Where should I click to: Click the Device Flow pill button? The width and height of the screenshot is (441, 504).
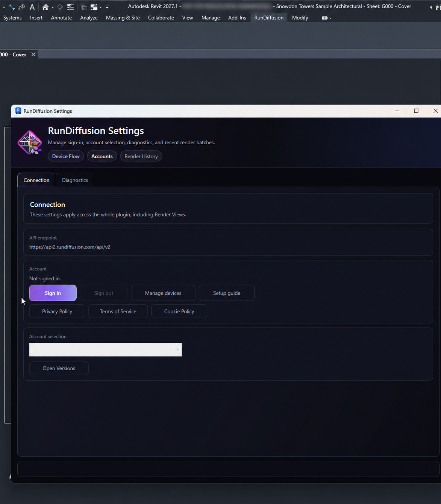point(66,156)
